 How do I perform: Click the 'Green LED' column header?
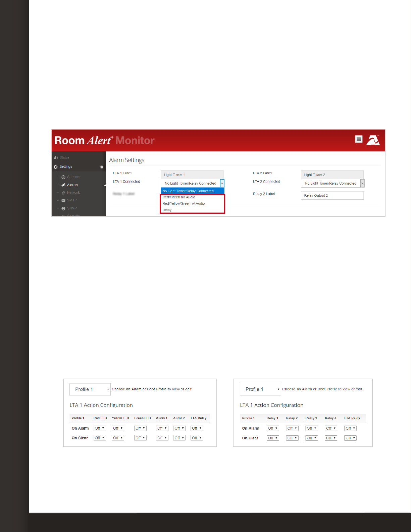coord(143,418)
